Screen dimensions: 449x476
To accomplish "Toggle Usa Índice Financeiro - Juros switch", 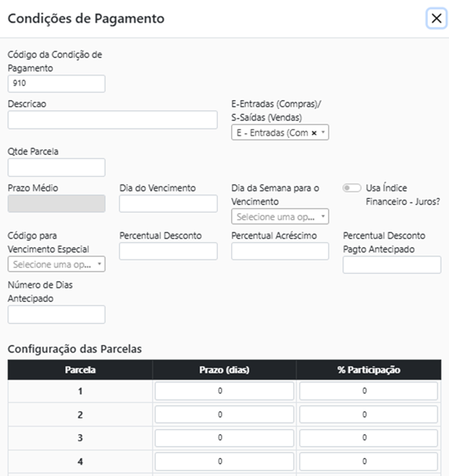I will tap(352, 188).
